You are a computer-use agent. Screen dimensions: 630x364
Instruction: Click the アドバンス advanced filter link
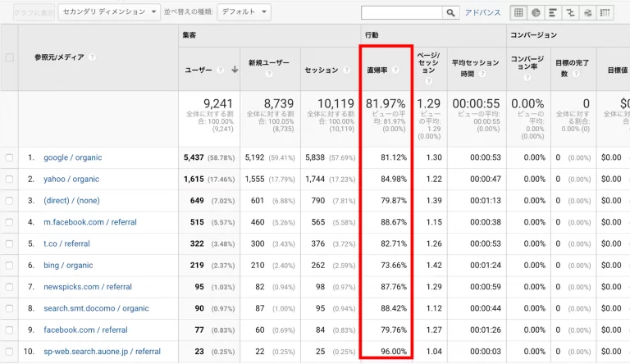[483, 13]
